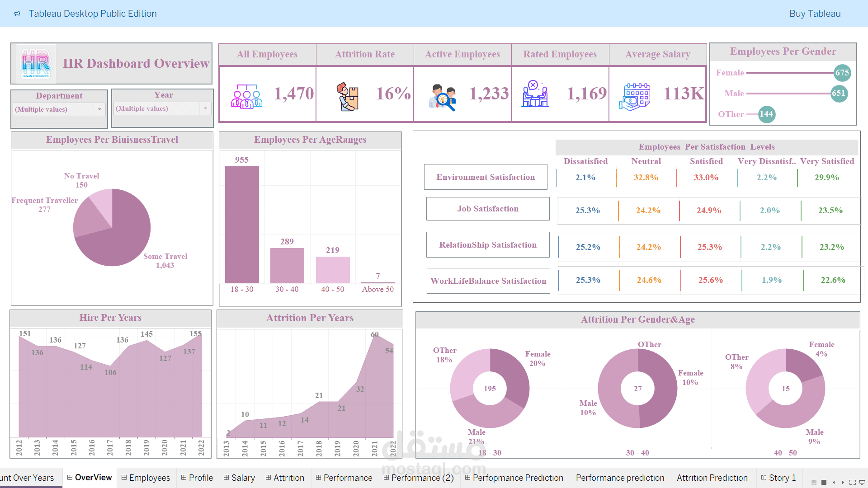Click the Environment Satisfaction label box
This screenshot has width=868, height=488.
(486, 177)
